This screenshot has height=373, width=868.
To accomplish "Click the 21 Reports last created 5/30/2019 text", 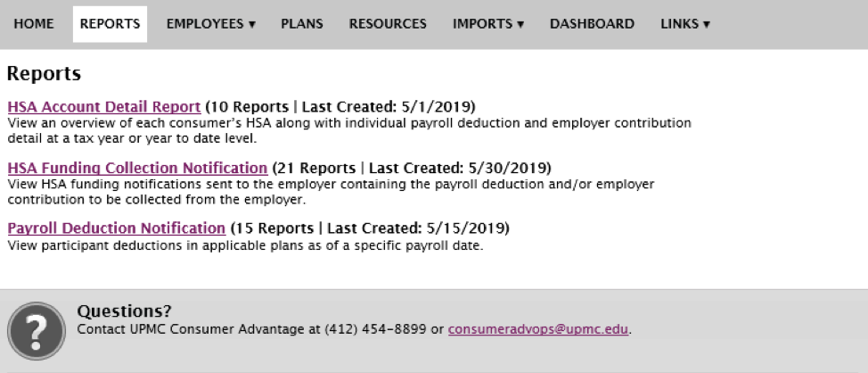I will click(x=412, y=168).
